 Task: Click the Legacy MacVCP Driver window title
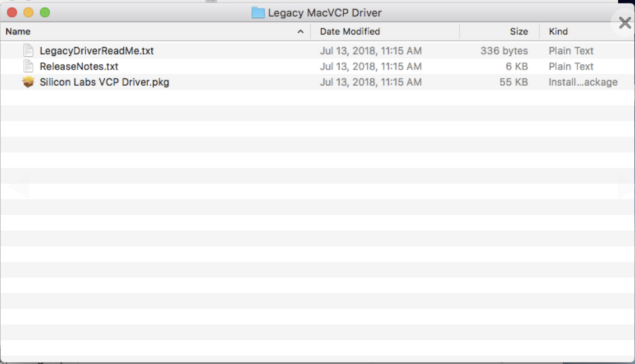click(x=324, y=13)
